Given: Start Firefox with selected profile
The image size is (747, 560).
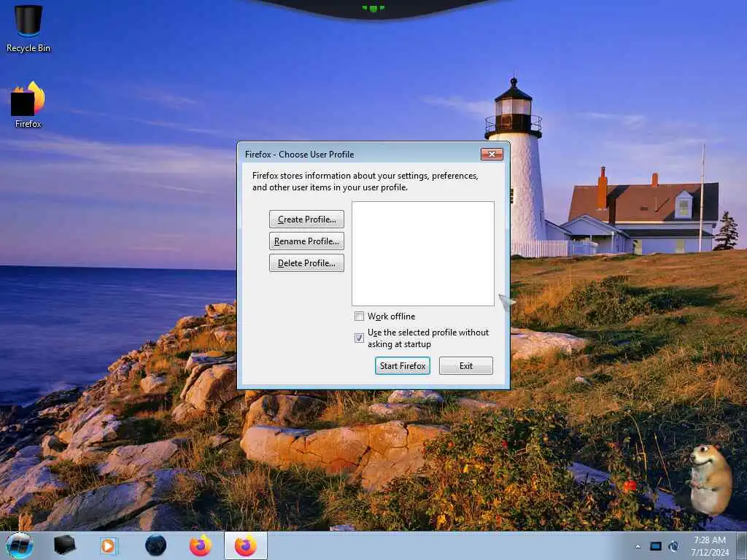Looking at the screenshot, I should (403, 366).
